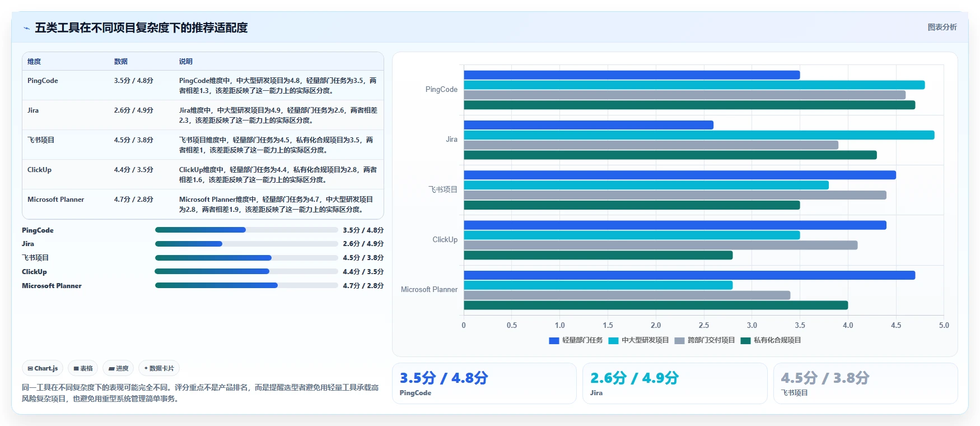
Task: Click the footnote paragraph starting 同一工具
Action: point(200,393)
